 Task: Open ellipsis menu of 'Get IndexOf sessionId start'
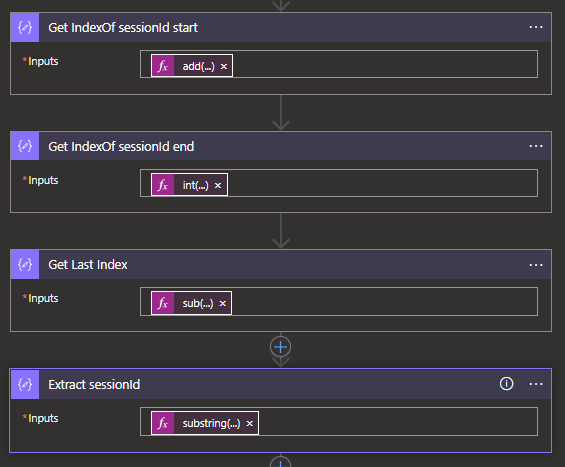tap(536, 27)
